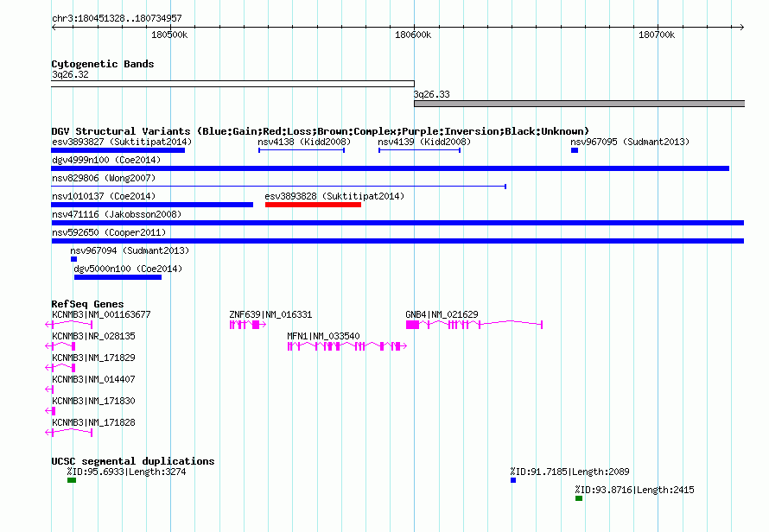Click the esv3893827 (Suktitipat2014) label
Image resolution: width=769 pixels, height=532 pixels.
pos(122,142)
